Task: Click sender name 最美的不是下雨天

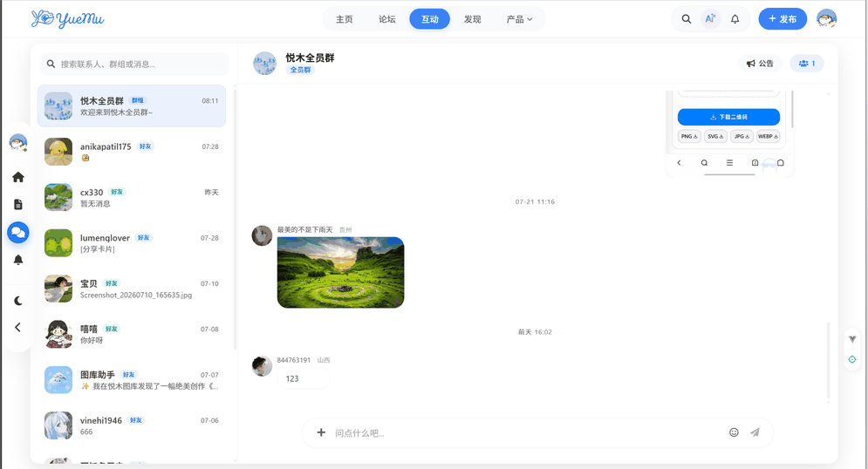Action: [x=304, y=229]
